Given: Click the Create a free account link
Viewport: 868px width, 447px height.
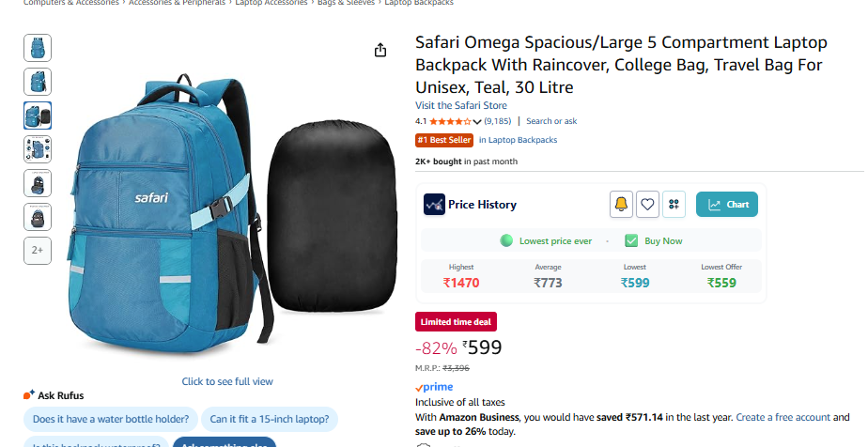Looking at the screenshot, I should (783, 417).
